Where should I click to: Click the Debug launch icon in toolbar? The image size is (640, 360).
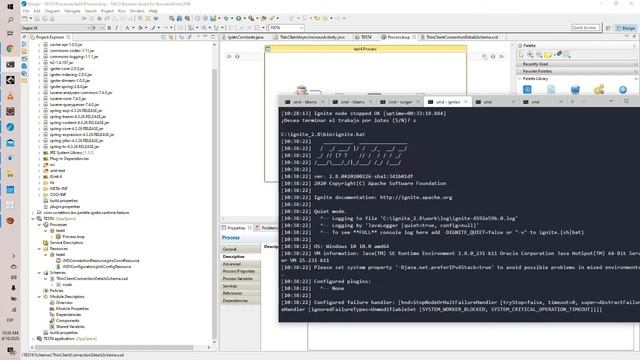pos(226,18)
